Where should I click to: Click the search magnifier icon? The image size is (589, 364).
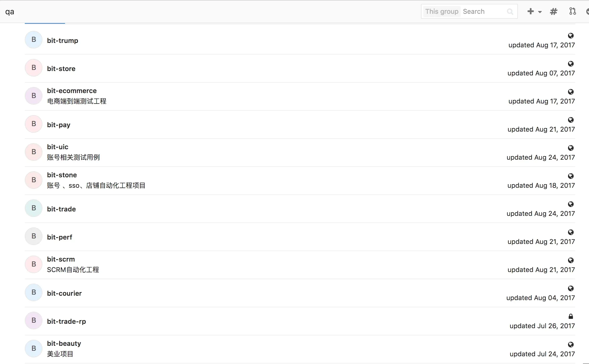[x=510, y=12]
